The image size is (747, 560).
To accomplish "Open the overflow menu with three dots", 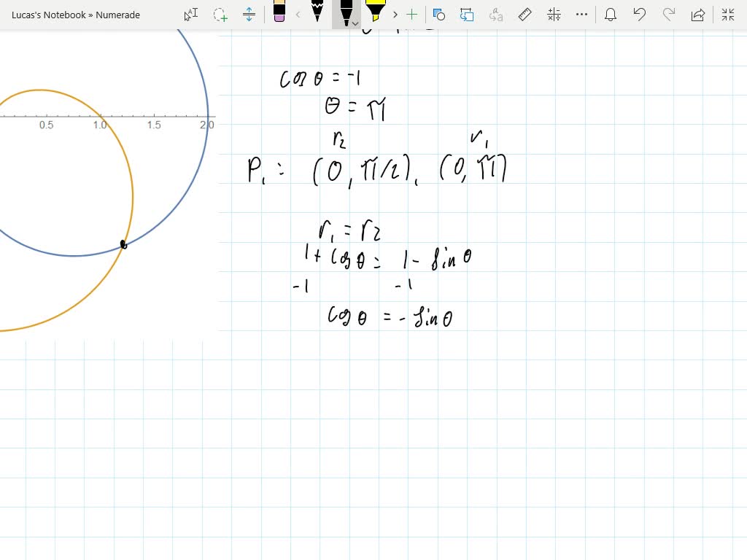I will pyautogui.click(x=581, y=15).
